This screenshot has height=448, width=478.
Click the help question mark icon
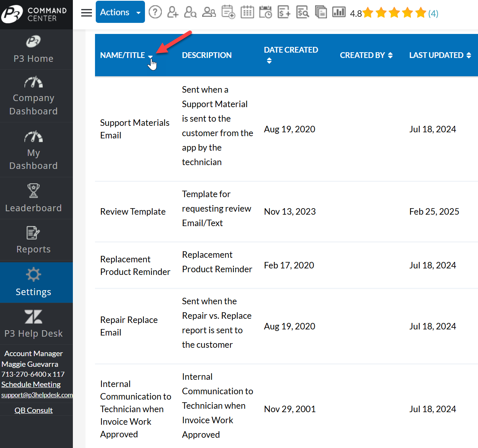click(155, 12)
